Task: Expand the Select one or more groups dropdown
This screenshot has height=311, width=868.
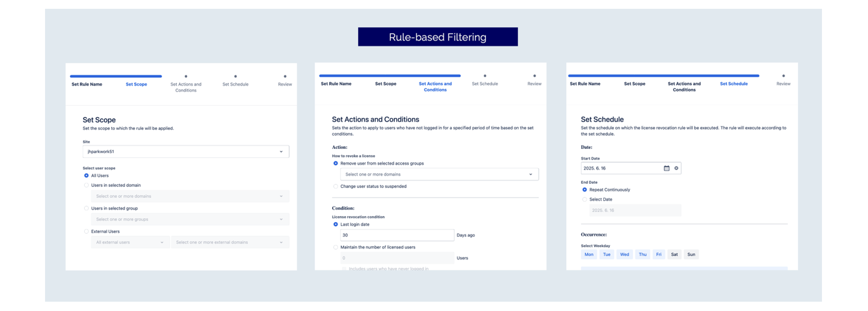Action: (x=190, y=219)
